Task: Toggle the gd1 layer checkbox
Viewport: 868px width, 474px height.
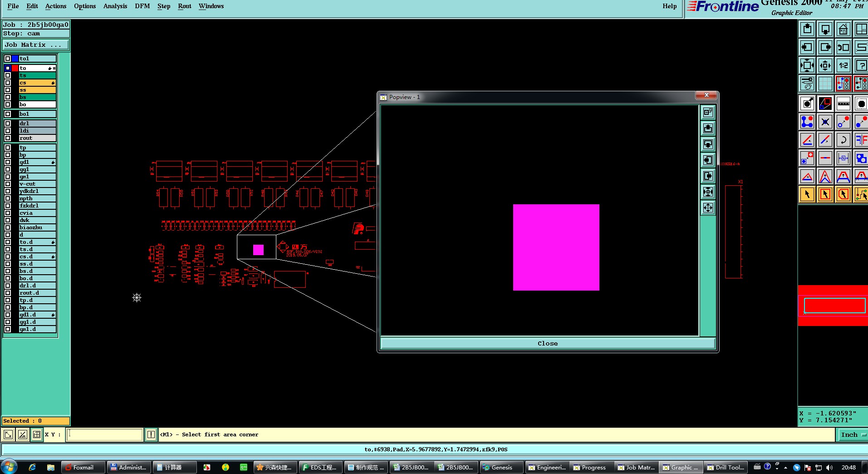Action: (x=8, y=162)
